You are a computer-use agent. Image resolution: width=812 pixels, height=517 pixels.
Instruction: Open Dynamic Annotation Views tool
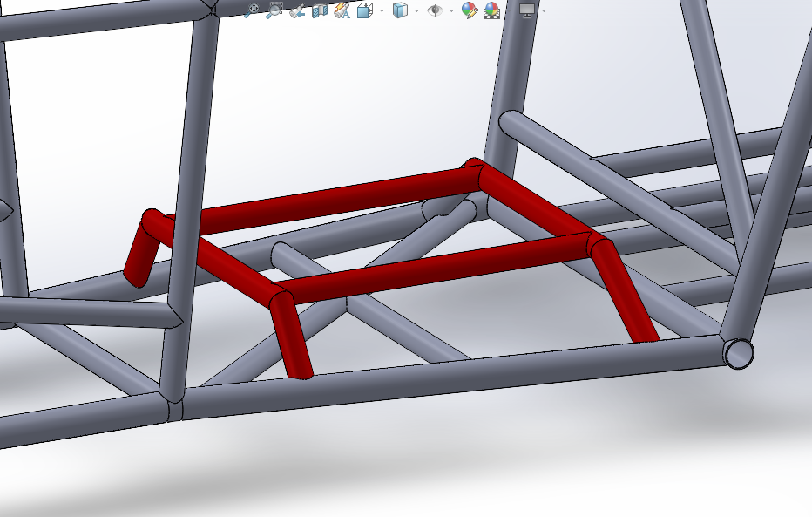342,10
